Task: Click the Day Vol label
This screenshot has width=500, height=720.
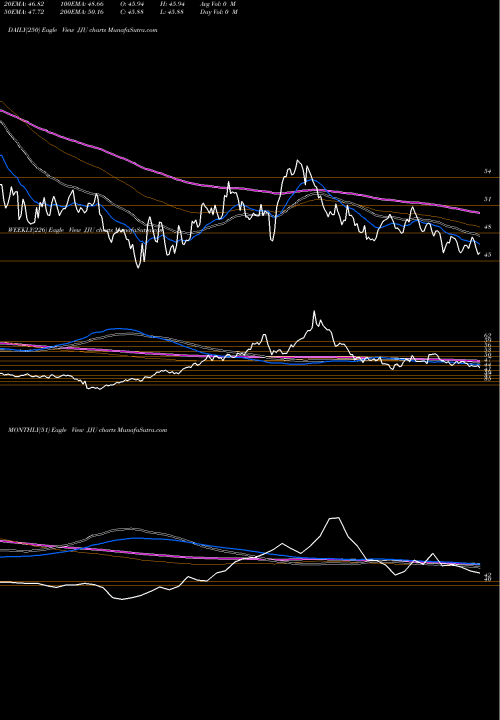Action: click(x=219, y=11)
